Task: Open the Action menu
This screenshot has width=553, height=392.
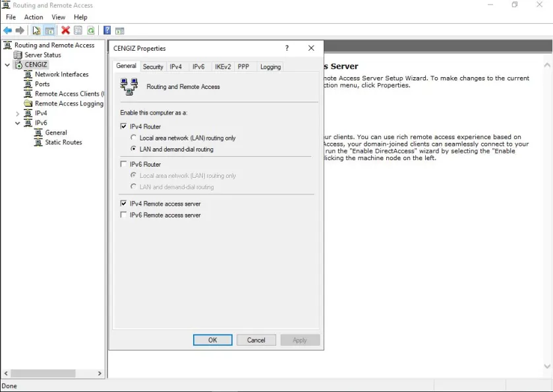Action: [34, 17]
